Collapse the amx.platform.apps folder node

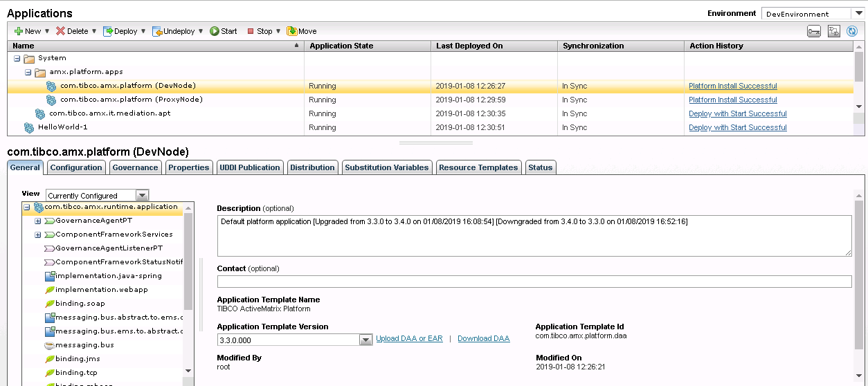tap(28, 72)
